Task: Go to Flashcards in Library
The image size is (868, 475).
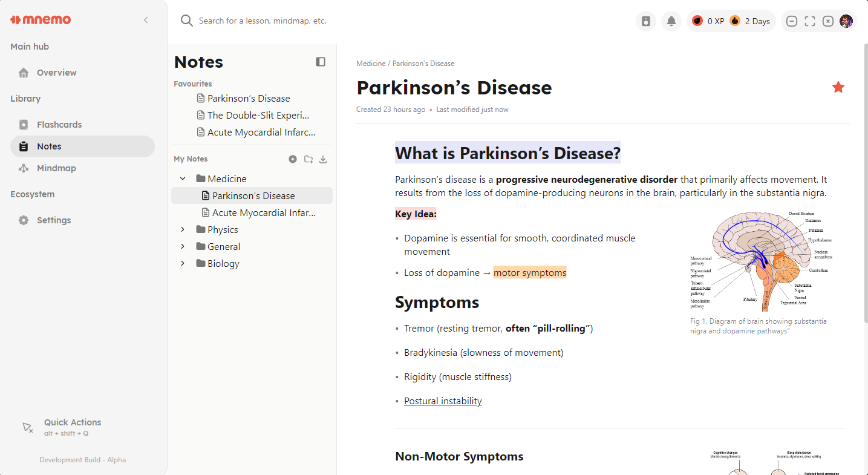Action: point(82,125)
